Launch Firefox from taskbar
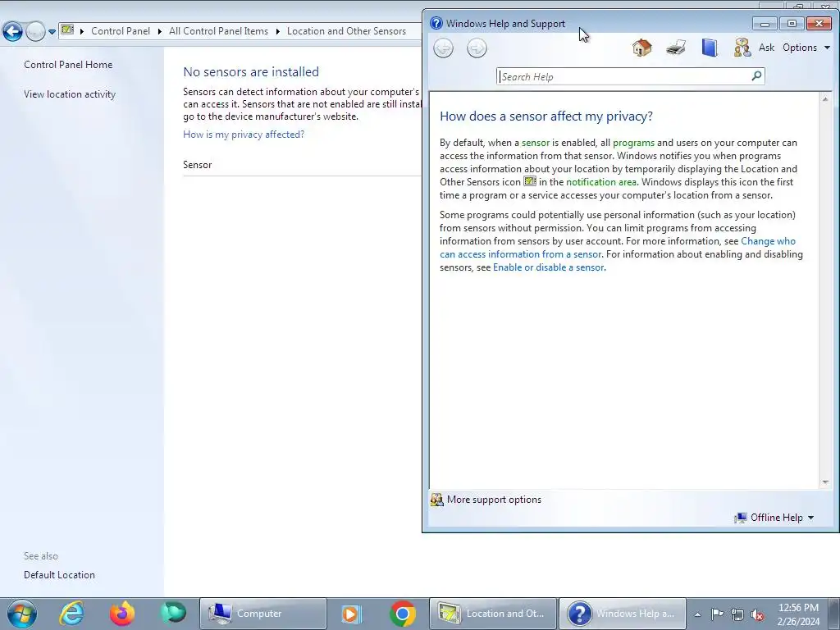 [x=123, y=614]
